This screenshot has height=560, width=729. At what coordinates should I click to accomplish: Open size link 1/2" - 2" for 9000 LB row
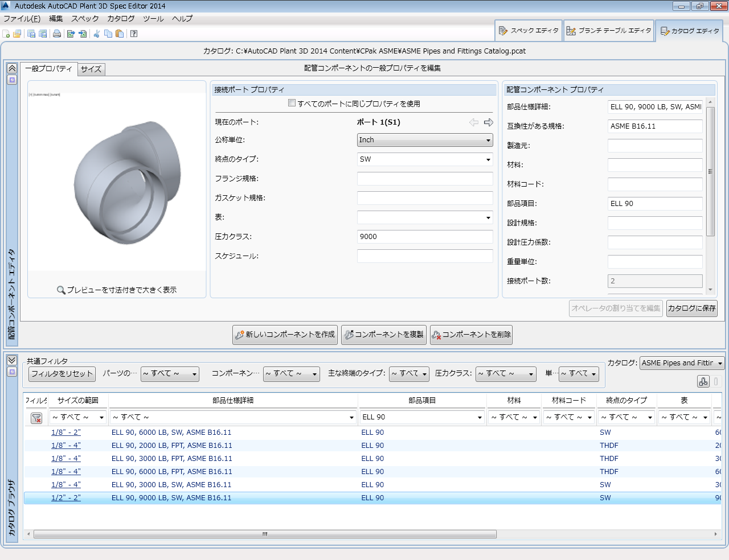(66, 498)
